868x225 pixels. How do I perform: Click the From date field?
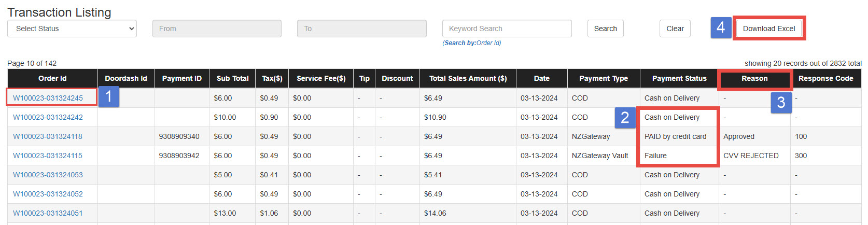click(x=217, y=29)
